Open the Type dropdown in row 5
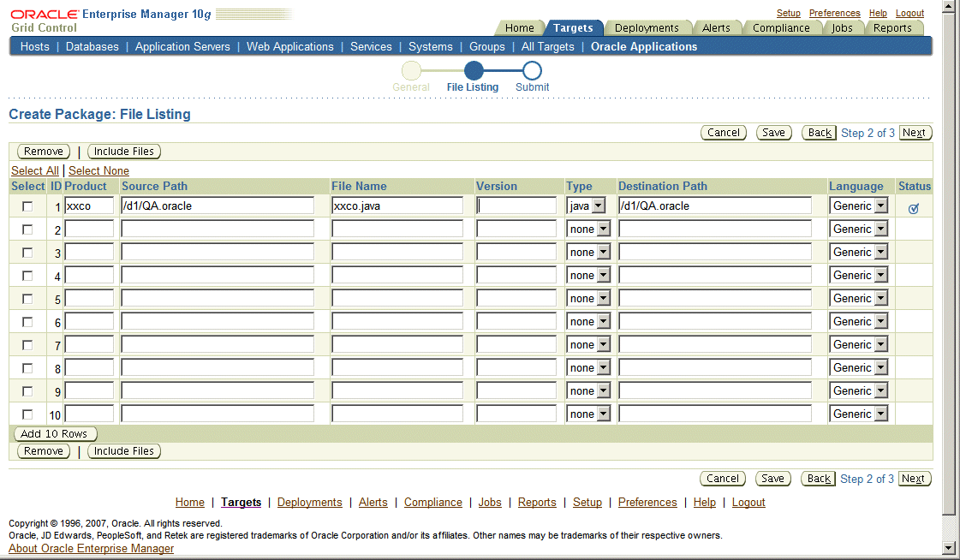Viewport: 960px width, 560px height. 589,298
